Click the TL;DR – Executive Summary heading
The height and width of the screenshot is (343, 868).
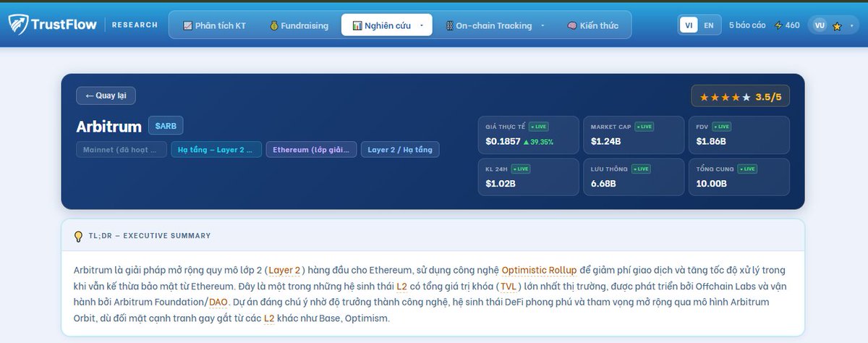(150, 236)
